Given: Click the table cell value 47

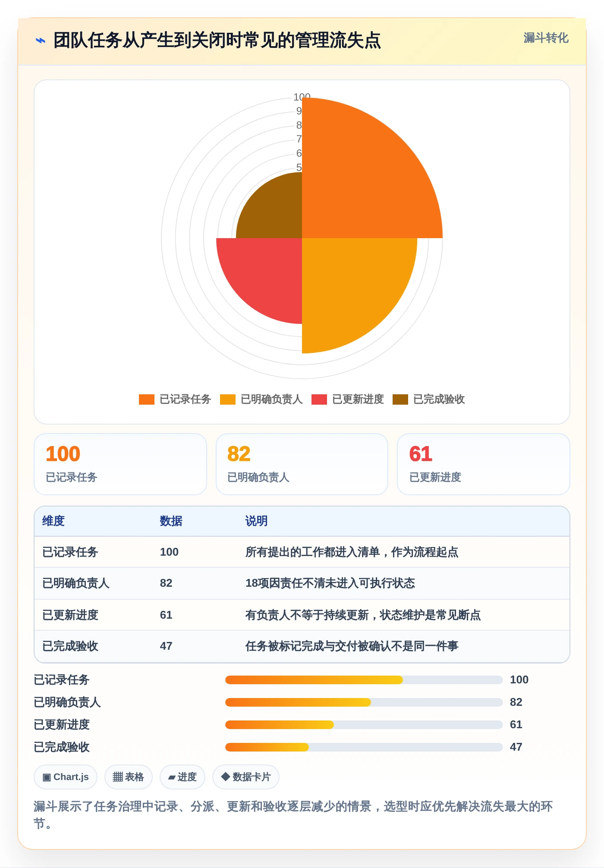Looking at the screenshot, I should [166, 646].
